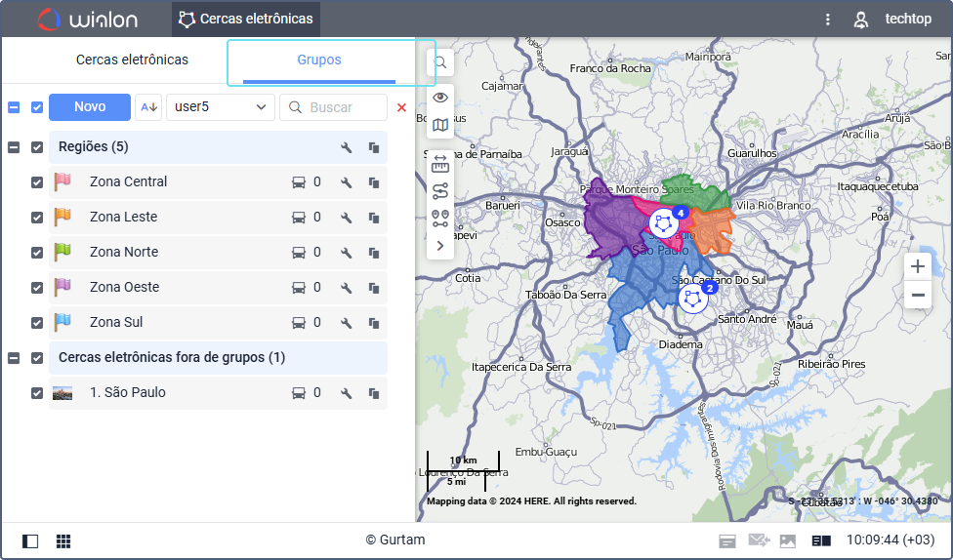Open map search tool
Viewport: 953px width, 560px height.
click(440, 62)
